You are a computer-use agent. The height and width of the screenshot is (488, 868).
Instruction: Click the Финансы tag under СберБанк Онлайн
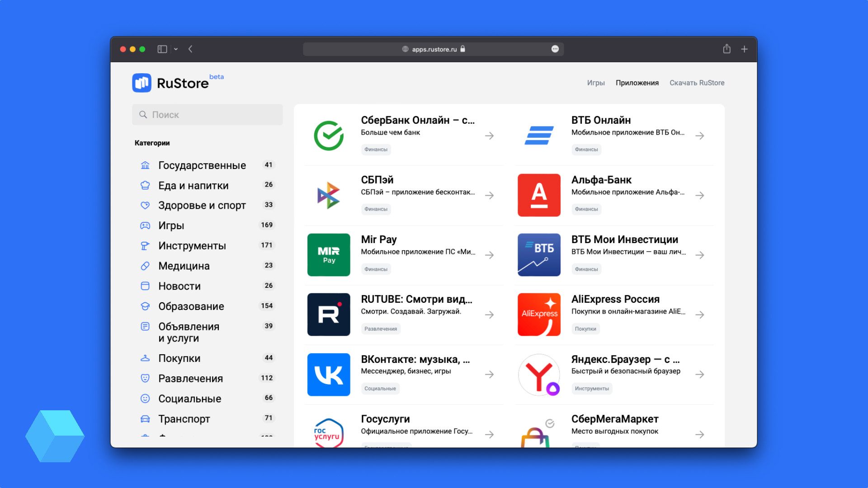[x=376, y=150]
